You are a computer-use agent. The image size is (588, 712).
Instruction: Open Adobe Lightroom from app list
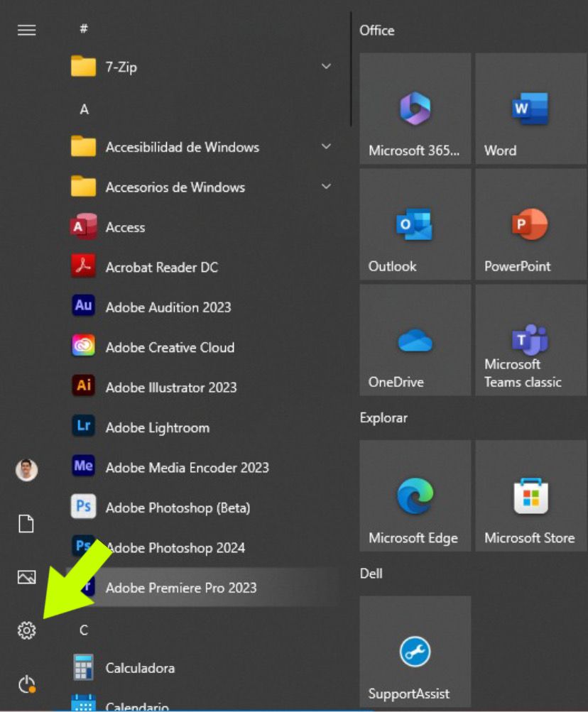(157, 427)
